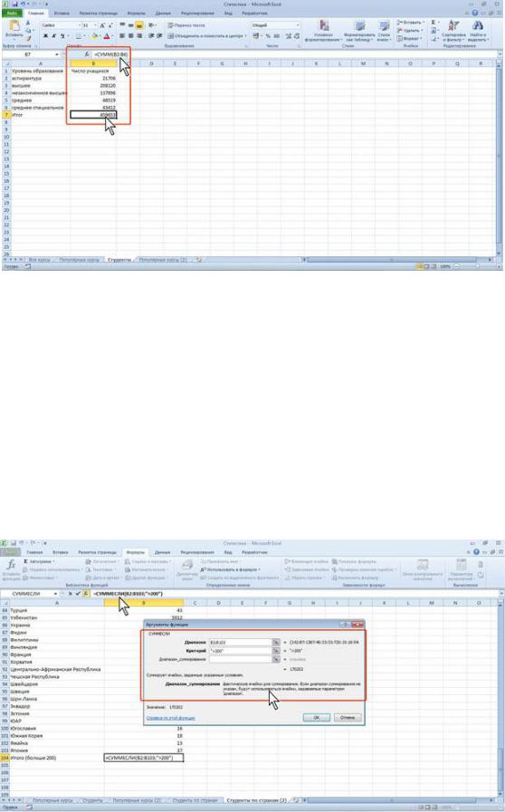Image resolution: width=505 pixels, height=812 pixels.
Task: Click Автосумма in the function library
Action: [38, 561]
